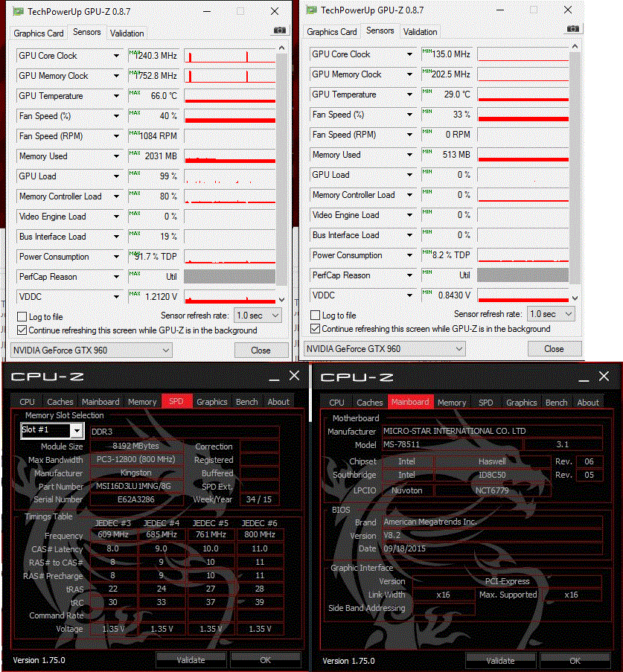The image size is (623, 672).
Task: Switch to Validation tab in MAX-values GPU-Z window
Action: (127, 33)
